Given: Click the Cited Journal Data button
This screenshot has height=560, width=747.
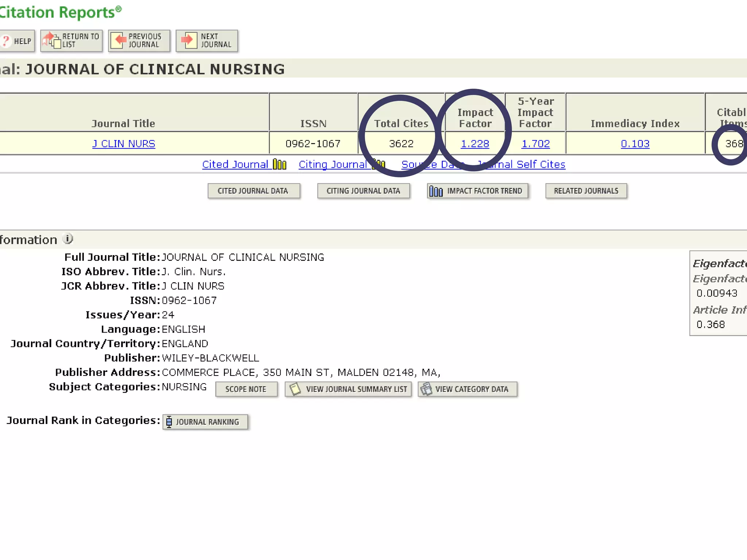Looking at the screenshot, I should click(x=254, y=191).
